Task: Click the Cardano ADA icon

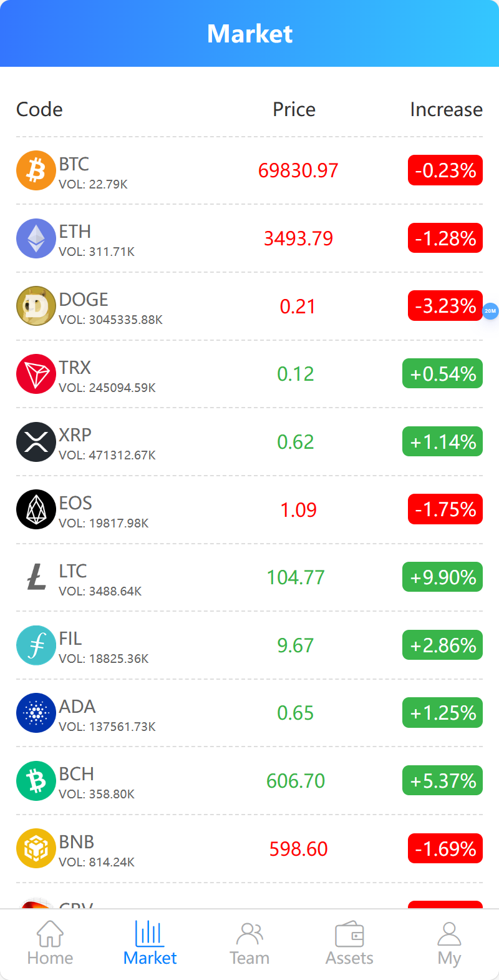Action: tap(36, 713)
